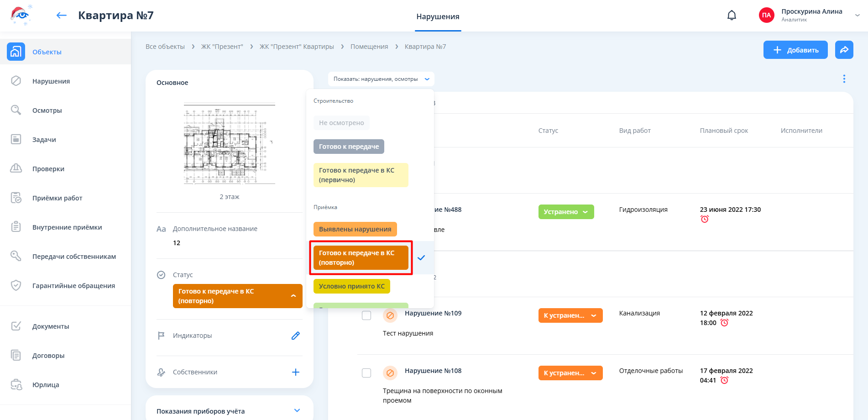Tick the checkbox for Нарушение №109
This screenshot has width=868, height=420.
click(x=366, y=315)
